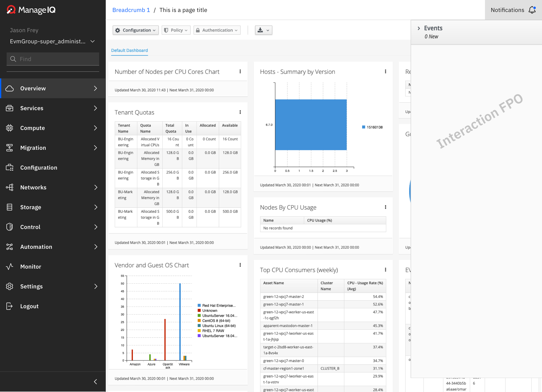The image size is (542, 392).
Task: Click the CPU Usage (%) column header
Action: 345,220
